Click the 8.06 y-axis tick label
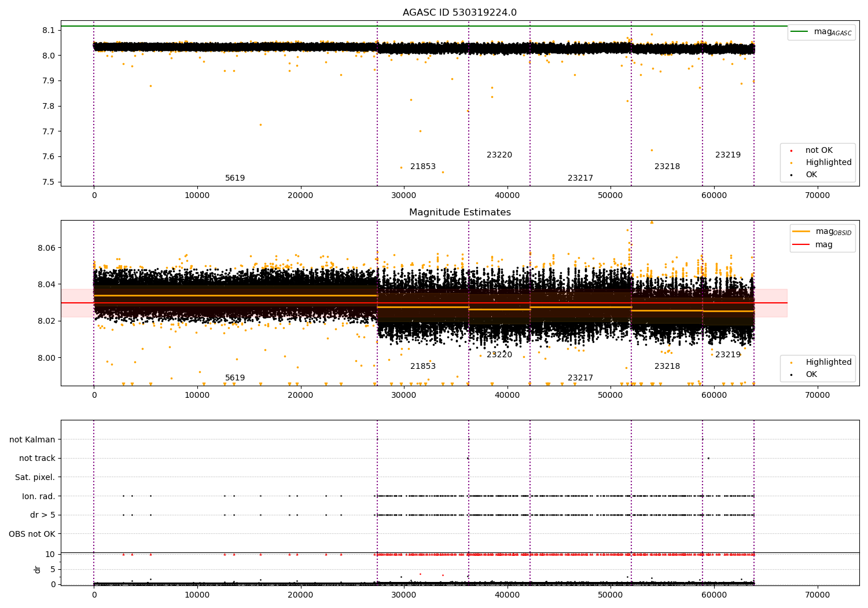The width and height of the screenshot is (868, 608). click(46, 248)
